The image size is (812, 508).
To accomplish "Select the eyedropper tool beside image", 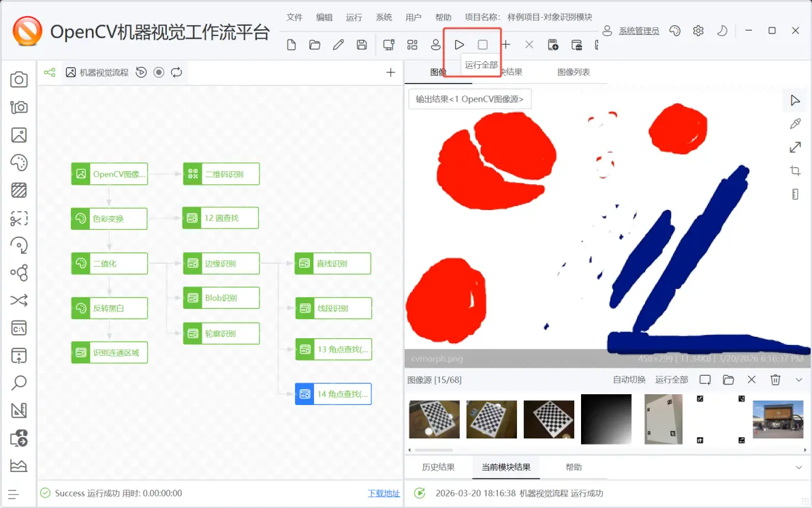I will coord(795,123).
